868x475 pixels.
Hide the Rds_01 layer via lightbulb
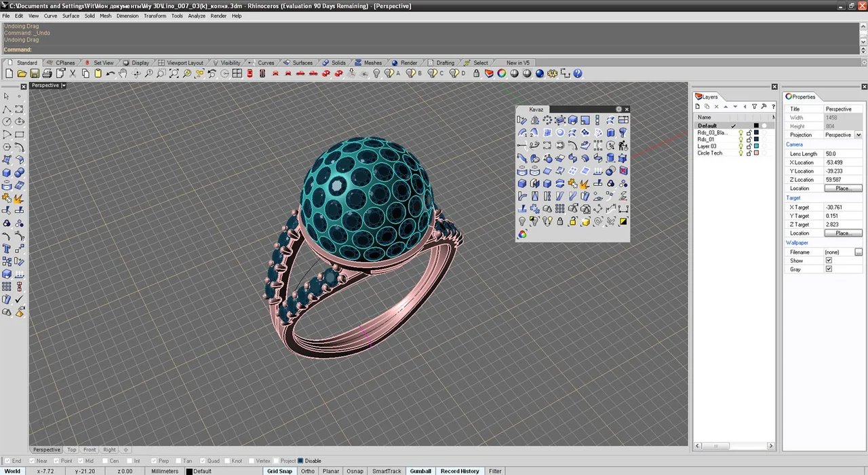741,139
